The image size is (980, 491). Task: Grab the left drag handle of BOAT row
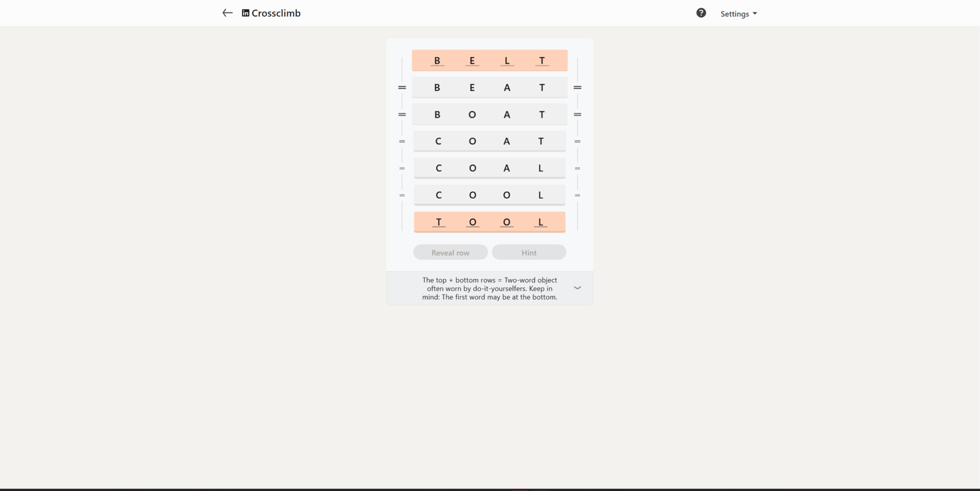pyautogui.click(x=402, y=115)
